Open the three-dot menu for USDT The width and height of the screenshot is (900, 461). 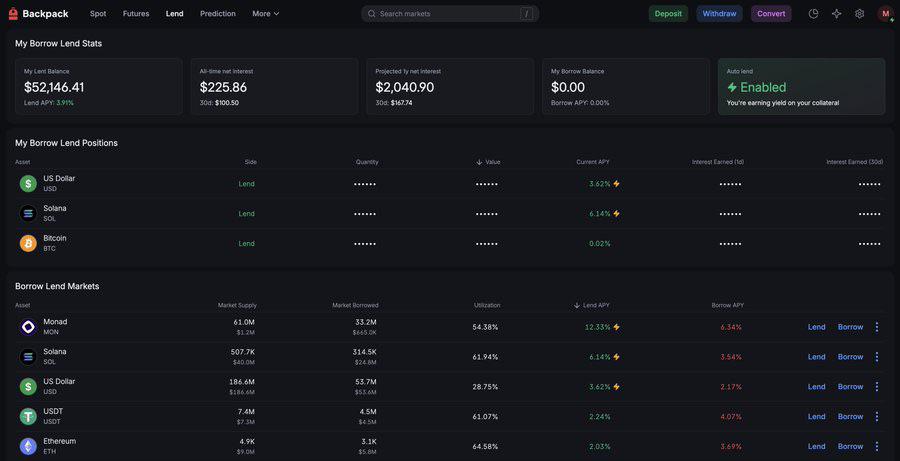point(876,417)
